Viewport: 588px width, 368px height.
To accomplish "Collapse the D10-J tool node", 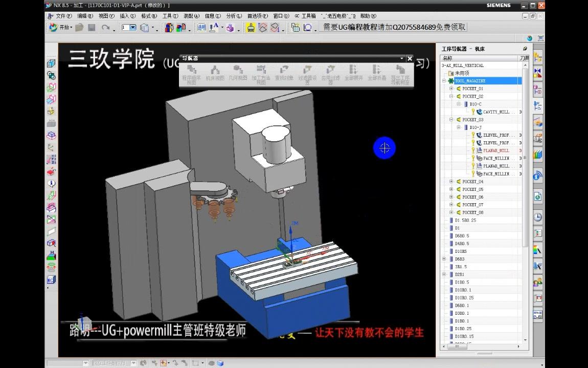I will click(x=458, y=127).
